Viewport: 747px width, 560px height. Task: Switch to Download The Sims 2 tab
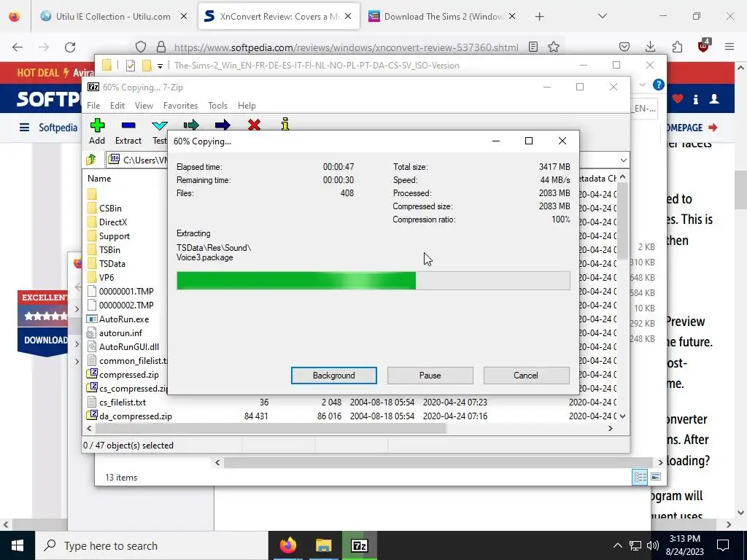tap(443, 16)
